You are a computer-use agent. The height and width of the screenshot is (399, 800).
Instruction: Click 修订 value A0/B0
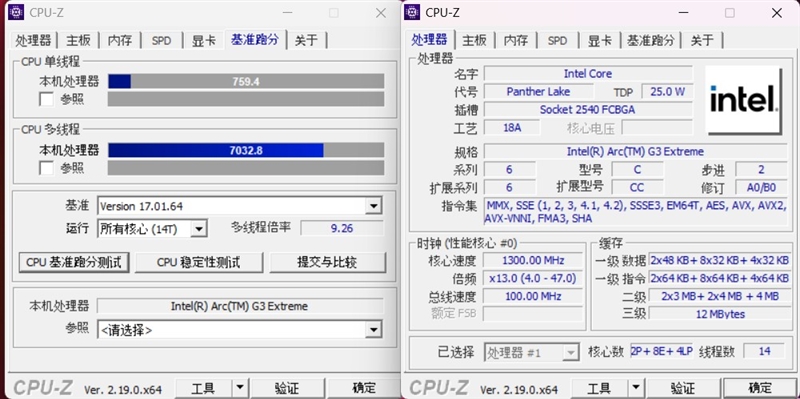pos(761,187)
